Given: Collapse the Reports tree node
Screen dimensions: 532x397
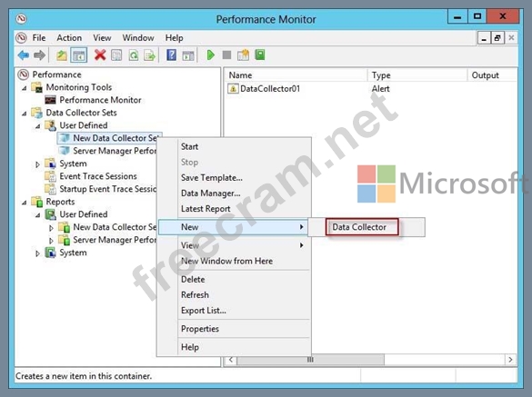Looking at the screenshot, I should 24,203.
